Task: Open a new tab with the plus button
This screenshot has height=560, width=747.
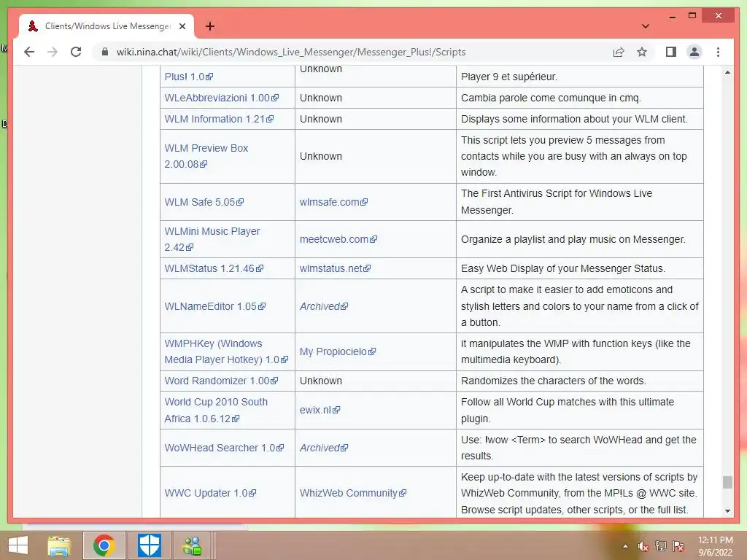Action: (209, 26)
